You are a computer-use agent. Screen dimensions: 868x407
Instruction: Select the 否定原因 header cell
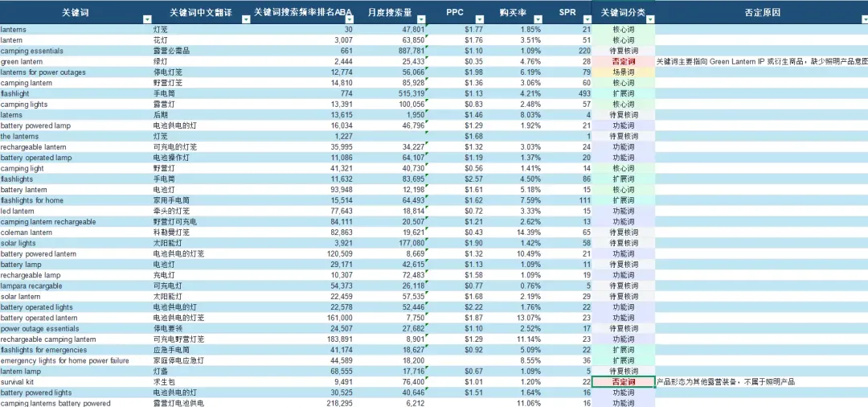pyautogui.click(x=762, y=12)
